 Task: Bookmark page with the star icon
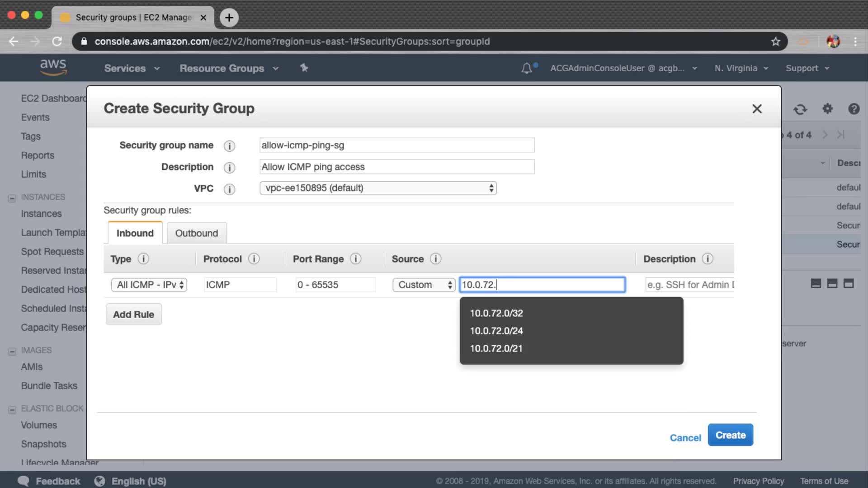776,42
